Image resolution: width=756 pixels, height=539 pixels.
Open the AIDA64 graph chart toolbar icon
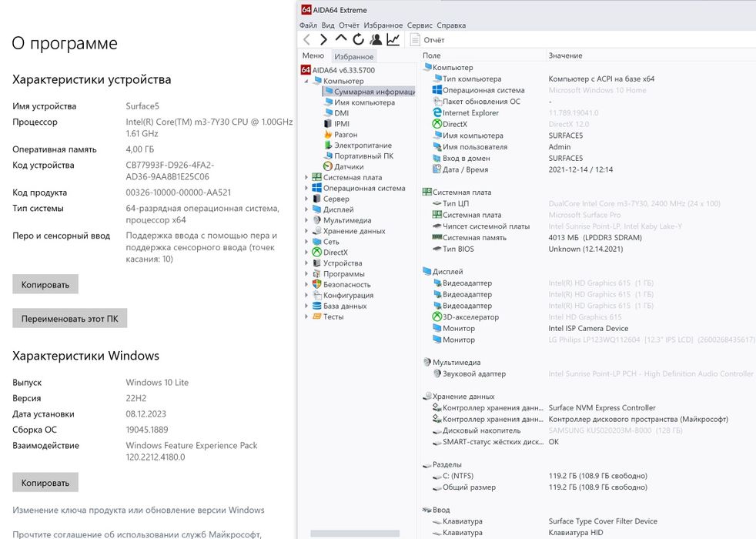coord(393,39)
